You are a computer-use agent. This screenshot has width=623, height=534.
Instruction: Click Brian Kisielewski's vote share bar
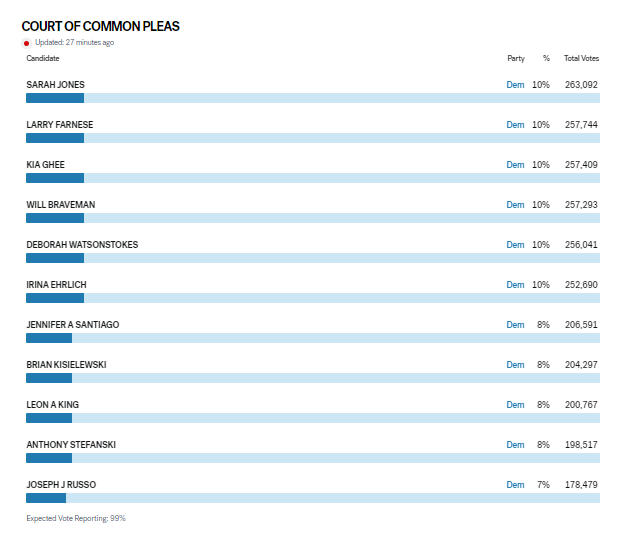312,378
